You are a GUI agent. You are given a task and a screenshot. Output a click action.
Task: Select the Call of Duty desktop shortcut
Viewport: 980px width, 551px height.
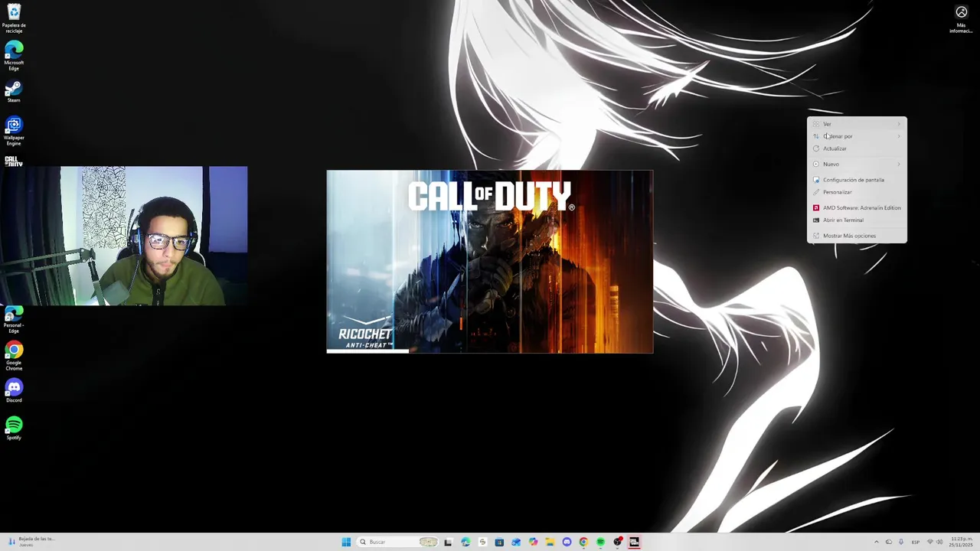tap(14, 161)
